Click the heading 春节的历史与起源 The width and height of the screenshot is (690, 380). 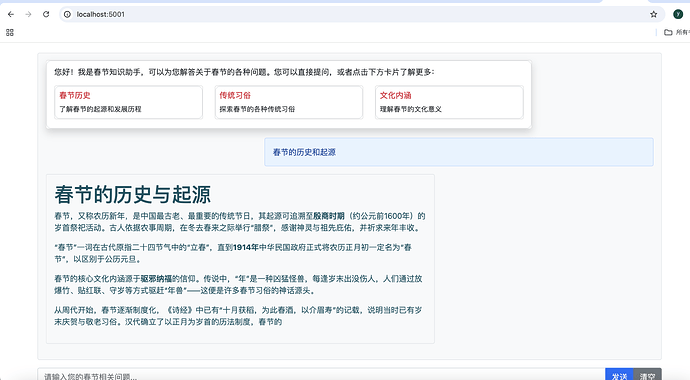pyautogui.click(x=133, y=194)
